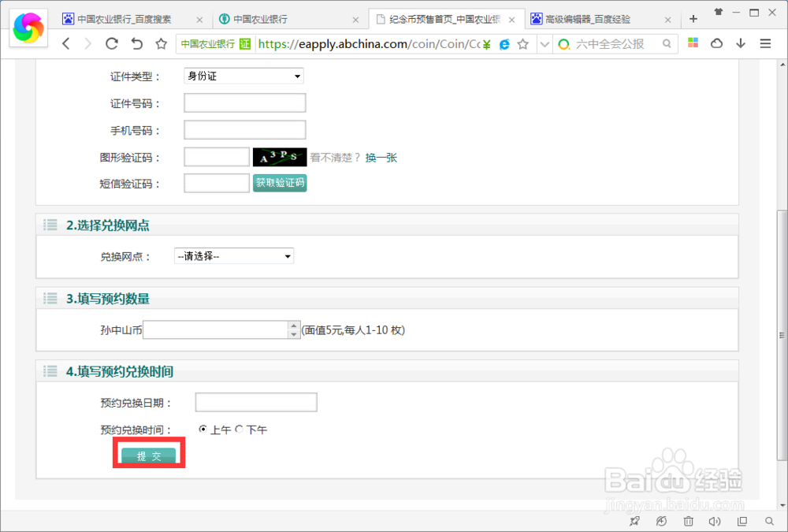Click the favorites star beside the undo icon
The width and height of the screenshot is (788, 532).
[x=161, y=44]
